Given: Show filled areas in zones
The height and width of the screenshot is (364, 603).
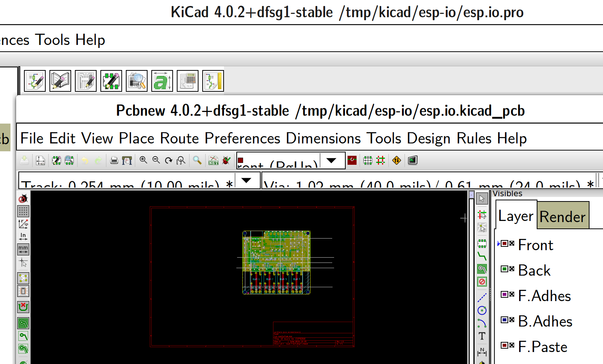Looking at the screenshot, I should 23,323.
